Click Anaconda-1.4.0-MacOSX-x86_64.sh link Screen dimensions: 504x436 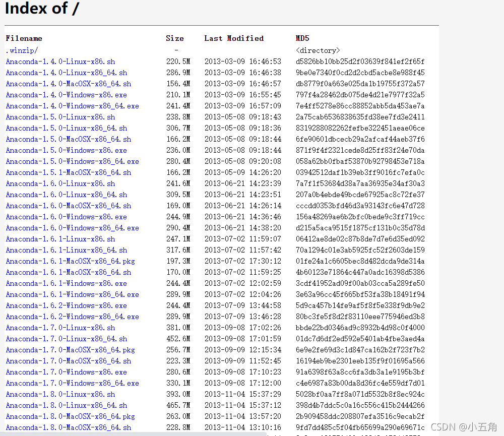tap(69, 84)
